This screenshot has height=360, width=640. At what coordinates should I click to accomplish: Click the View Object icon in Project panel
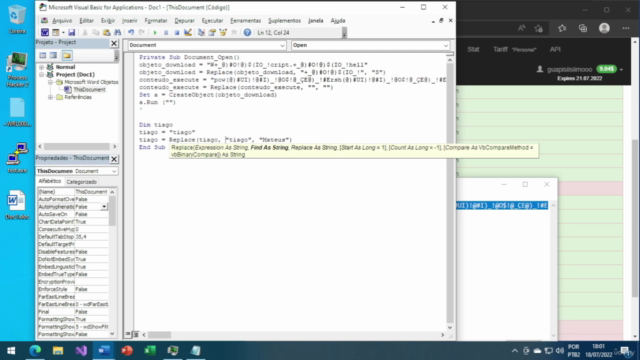coord(53,55)
